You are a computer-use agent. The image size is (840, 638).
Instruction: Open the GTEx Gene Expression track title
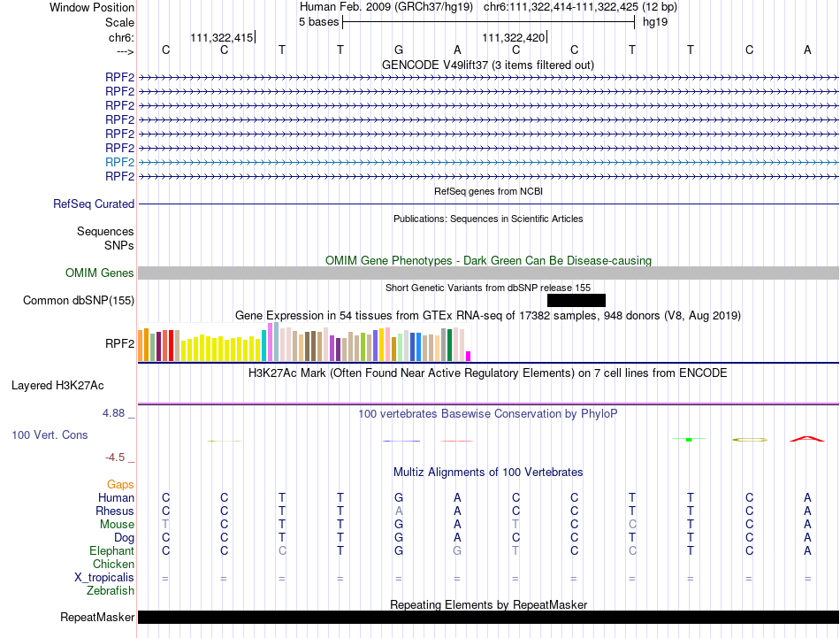(488, 315)
